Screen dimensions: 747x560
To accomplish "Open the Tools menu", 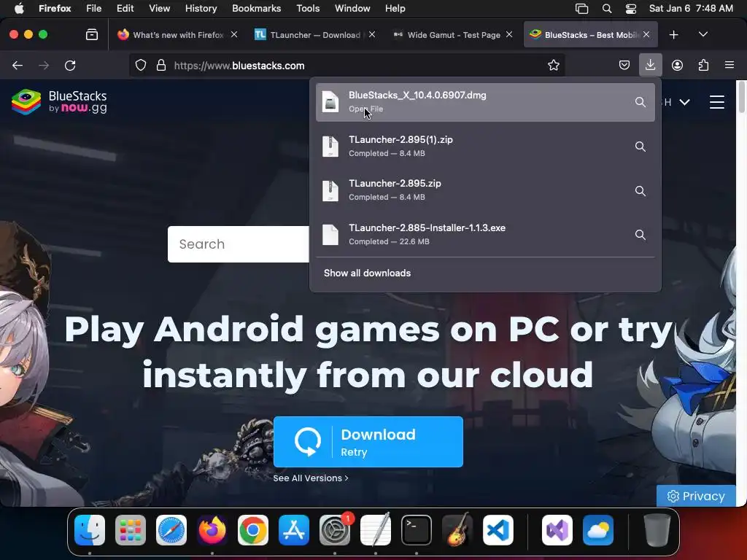I will (x=308, y=9).
